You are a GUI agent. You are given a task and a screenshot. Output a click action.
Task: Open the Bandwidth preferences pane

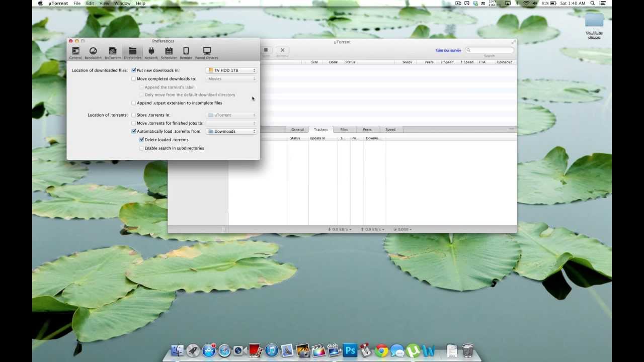pyautogui.click(x=93, y=53)
